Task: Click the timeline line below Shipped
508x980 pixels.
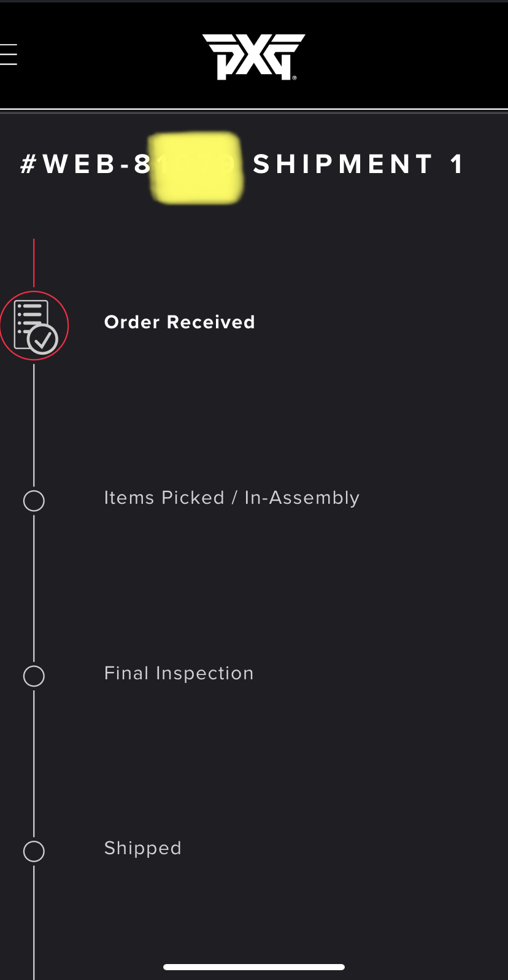Action: (x=34, y=920)
